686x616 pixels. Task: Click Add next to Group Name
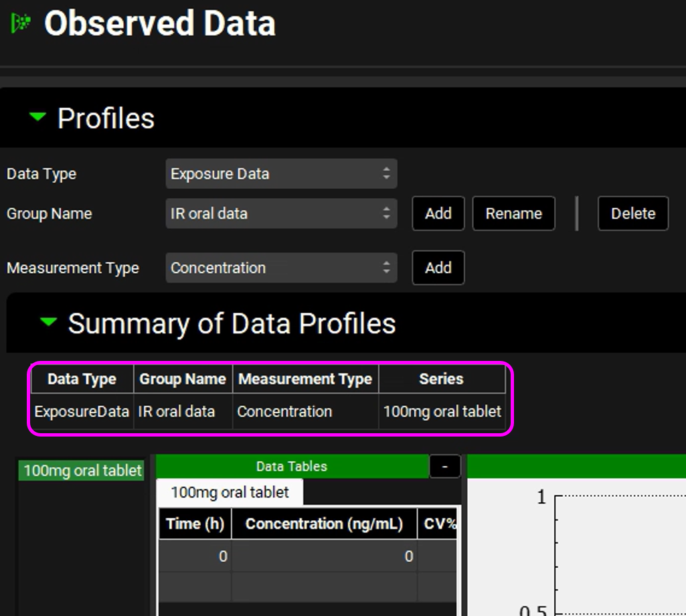[438, 214]
